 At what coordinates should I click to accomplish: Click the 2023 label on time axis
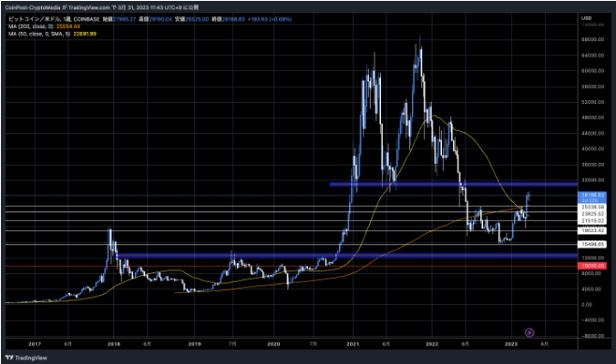coord(511,344)
